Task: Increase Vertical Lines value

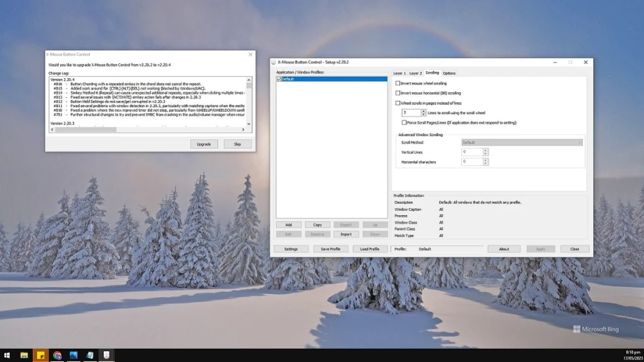Action: coord(485,150)
